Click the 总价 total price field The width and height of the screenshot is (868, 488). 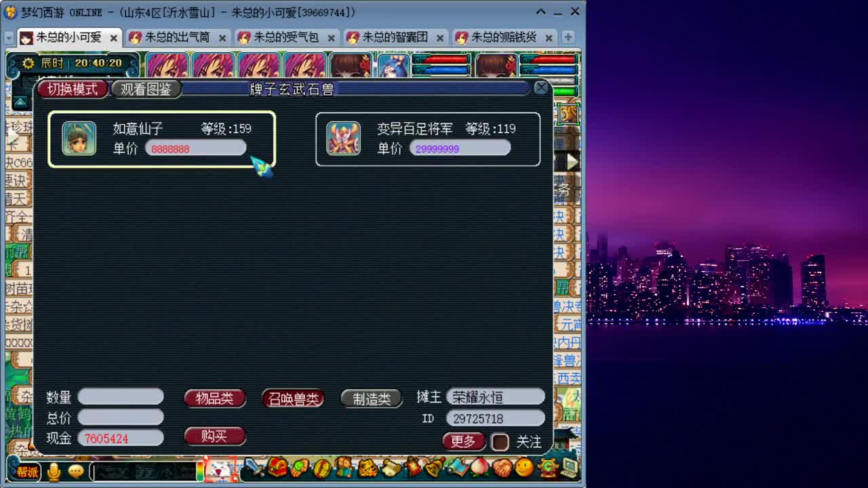pyautogui.click(x=121, y=418)
